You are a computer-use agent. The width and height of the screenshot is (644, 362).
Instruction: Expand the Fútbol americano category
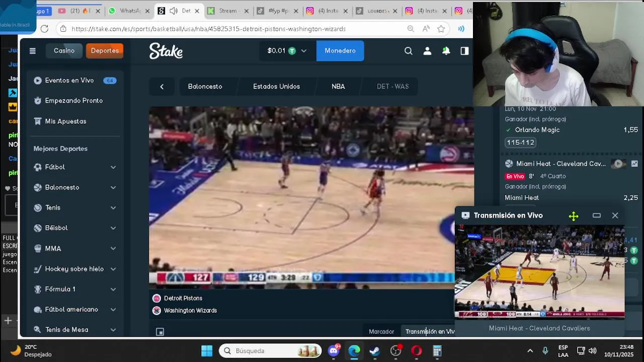(x=113, y=310)
